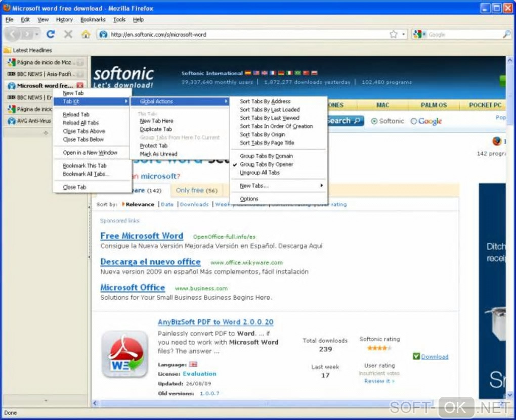
Task: Click the AnyBizSoft PDF to Word program icon
Action: click(125, 354)
